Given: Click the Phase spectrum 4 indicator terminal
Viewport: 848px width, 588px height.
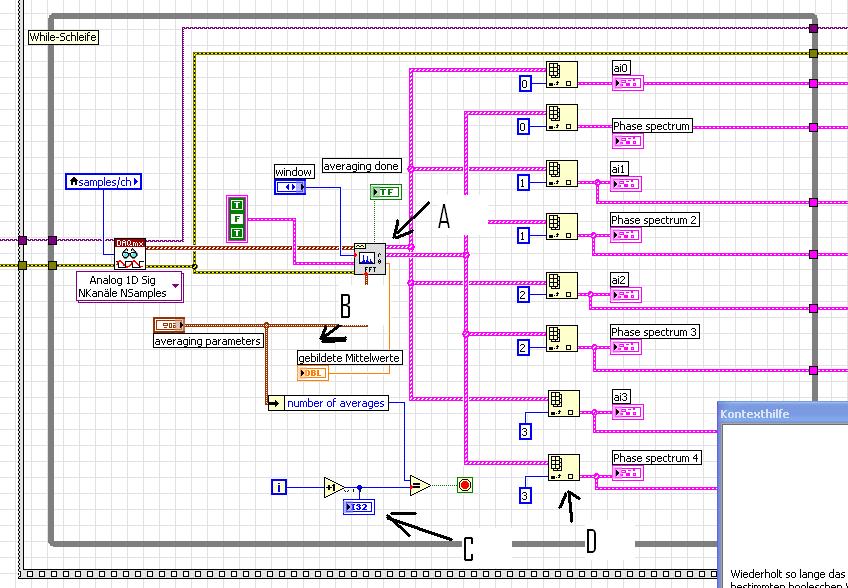Looking at the screenshot, I should coord(628,473).
